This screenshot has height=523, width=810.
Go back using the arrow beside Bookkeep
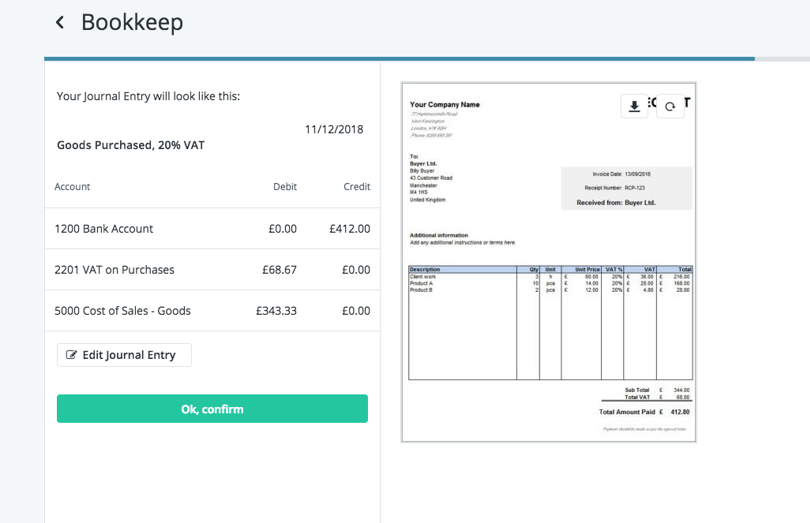click(x=60, y=22)
